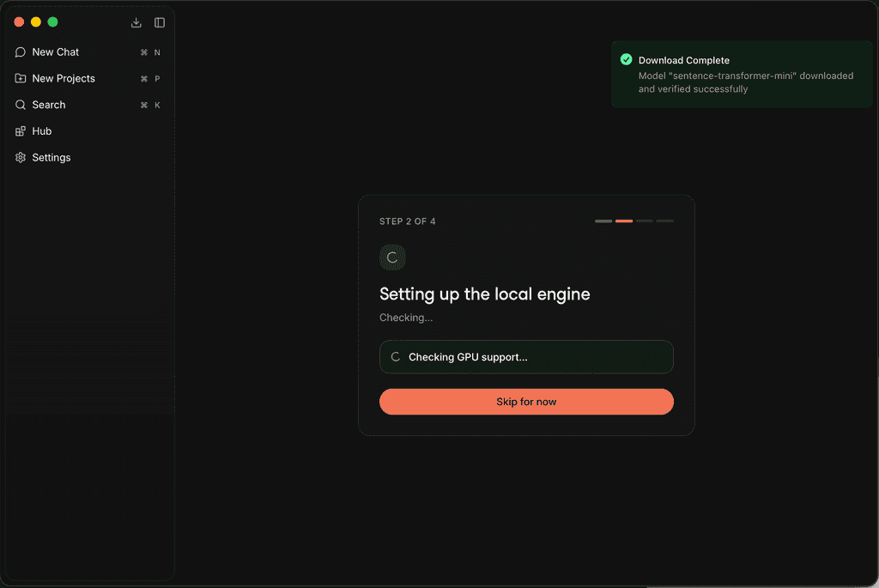Select the highlighted second progress segment
Screen dimensions: 879x588
(624, 221)
